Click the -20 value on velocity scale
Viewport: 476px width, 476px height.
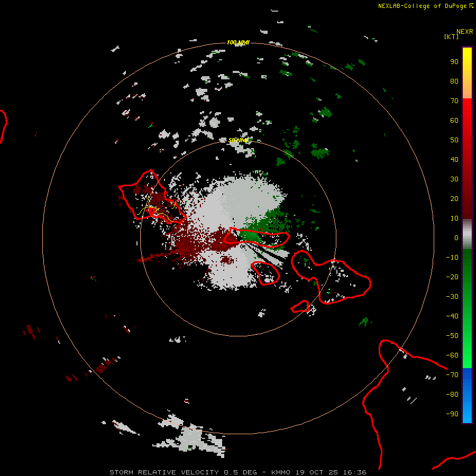click(x=452, y=277)
